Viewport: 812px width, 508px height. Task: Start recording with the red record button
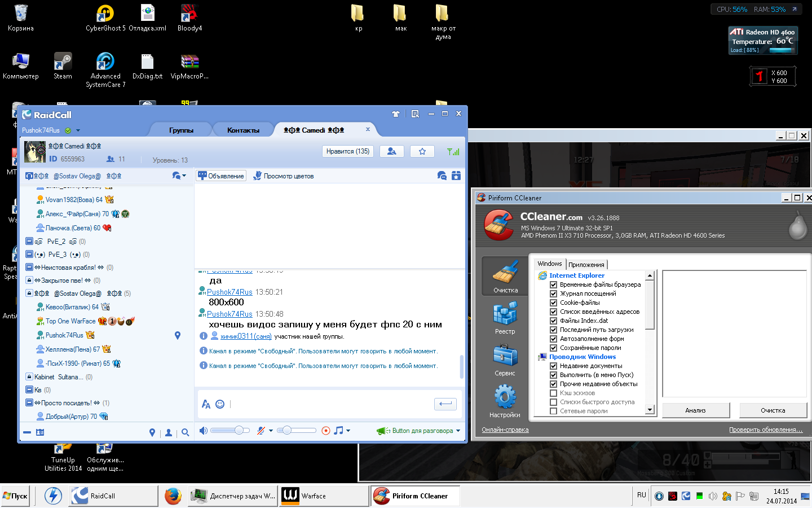click(325, 431)
